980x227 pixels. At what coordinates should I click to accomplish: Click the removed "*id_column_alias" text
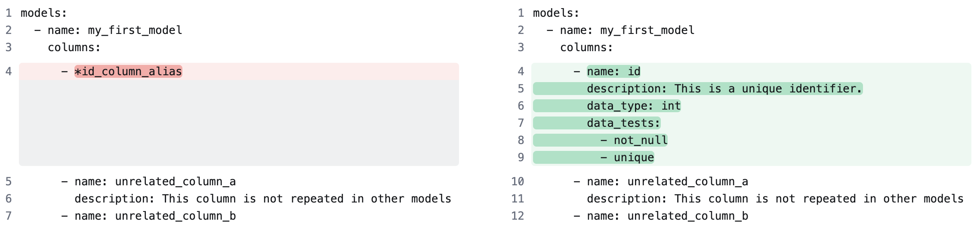(128, 71)
